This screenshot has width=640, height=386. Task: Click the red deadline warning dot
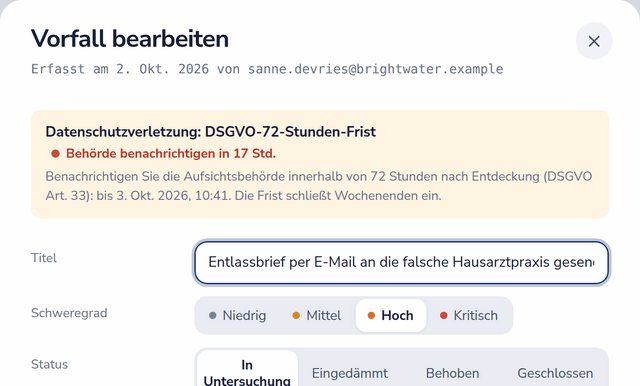coord(55,154)
